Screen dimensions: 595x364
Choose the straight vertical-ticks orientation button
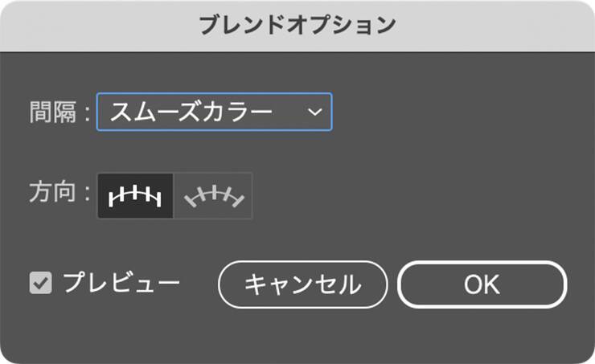(135, 196)
